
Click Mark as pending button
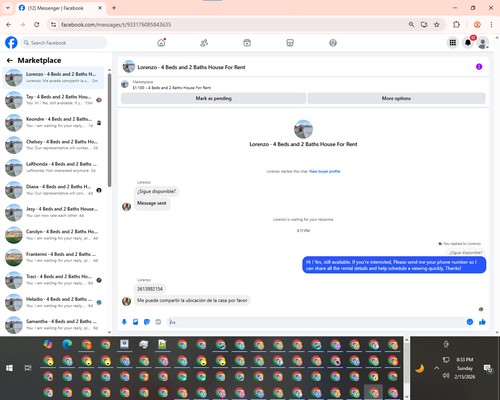[x=213, y=98]
